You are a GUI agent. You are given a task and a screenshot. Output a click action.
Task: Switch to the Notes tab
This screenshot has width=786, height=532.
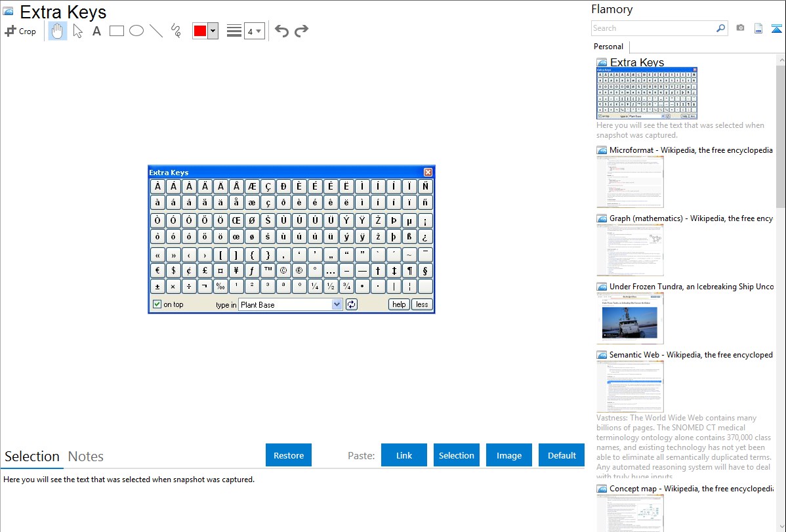point(86,457)
